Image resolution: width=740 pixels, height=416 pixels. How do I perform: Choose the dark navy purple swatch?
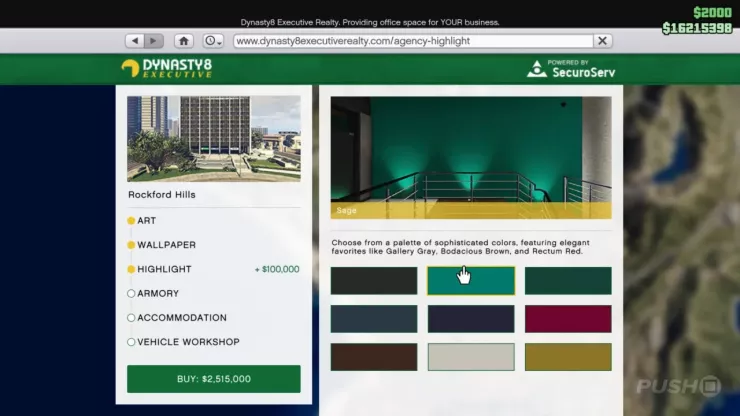pyautogui.click(x=471, y=319)
